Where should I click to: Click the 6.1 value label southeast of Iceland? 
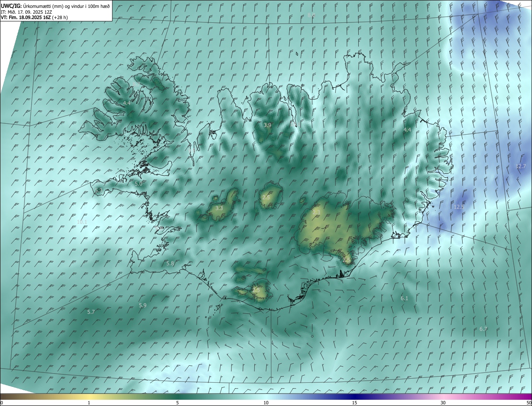(404, 298)
